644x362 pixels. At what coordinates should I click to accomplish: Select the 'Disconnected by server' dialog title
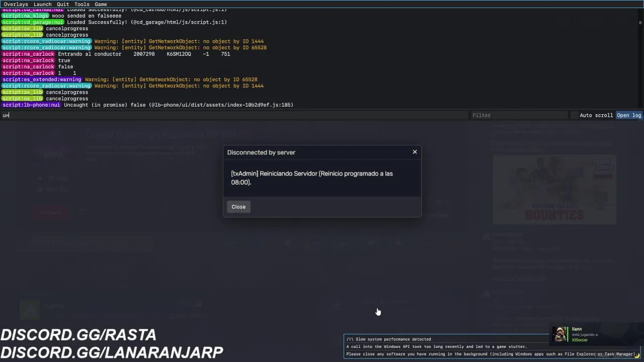pyautogui.click(x=261, y=152)
